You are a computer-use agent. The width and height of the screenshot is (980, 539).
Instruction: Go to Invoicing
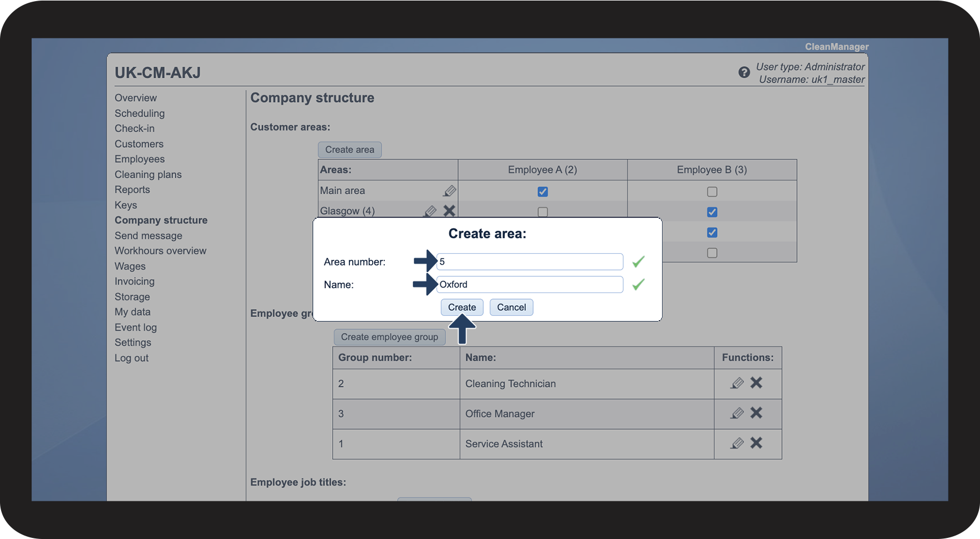point(135,281)
